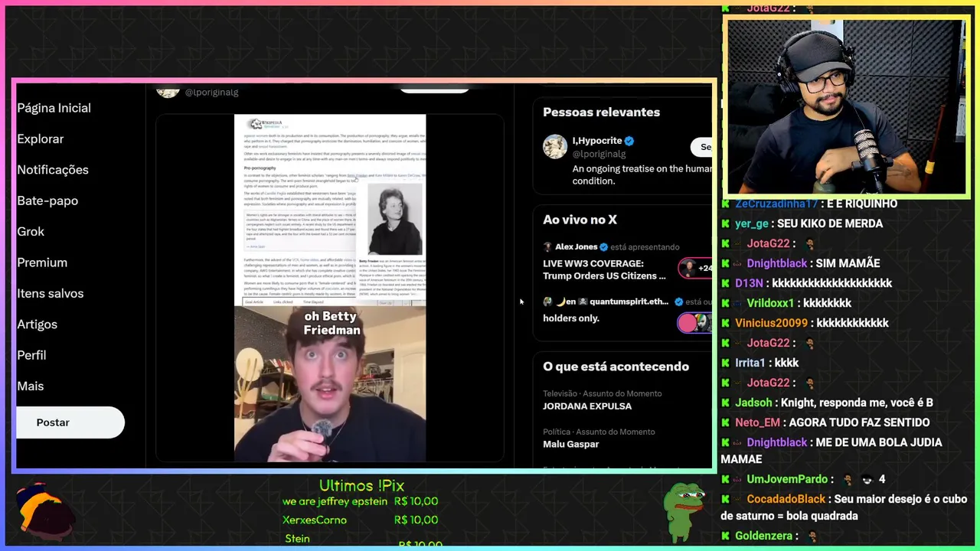Image resolution: width=980 pixels, height=551 pixels.
Task: Click streamer webcam overlay
Action: pyautogui.click(x=846, y=107)
